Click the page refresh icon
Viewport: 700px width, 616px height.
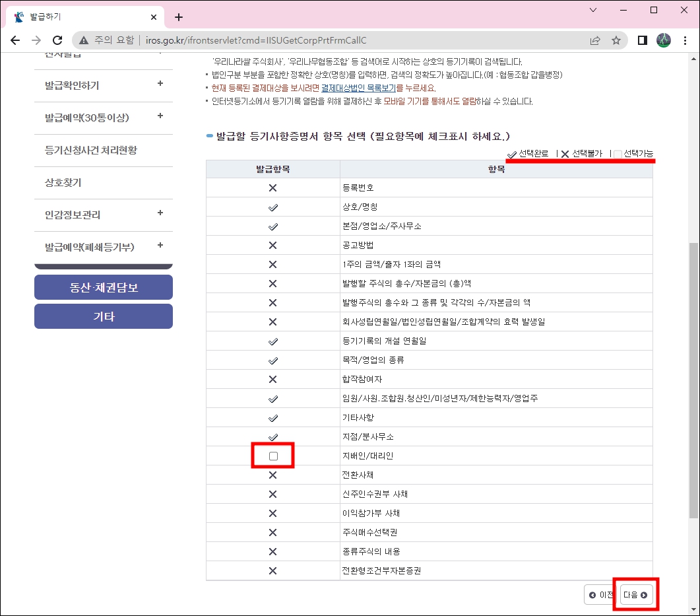[57, 40]
